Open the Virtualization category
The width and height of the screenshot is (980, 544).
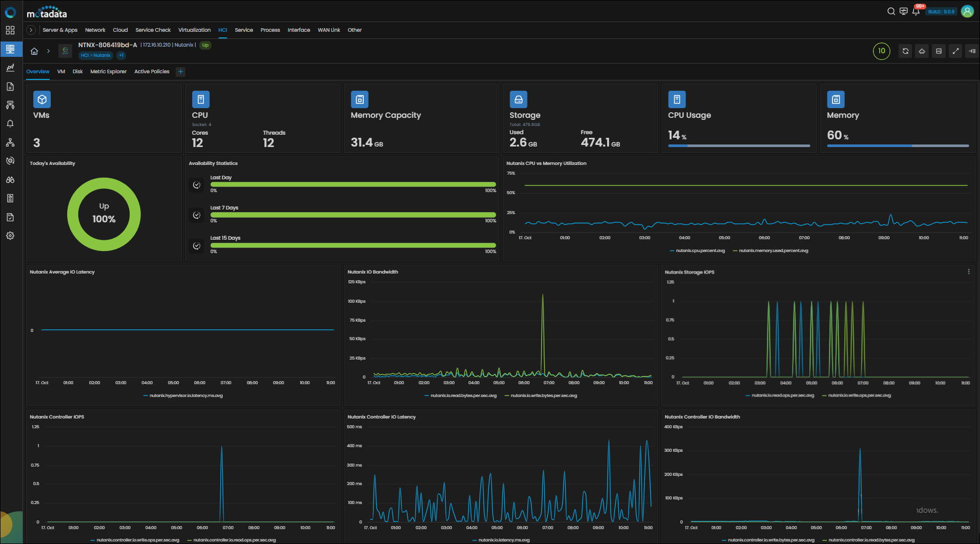194,30
